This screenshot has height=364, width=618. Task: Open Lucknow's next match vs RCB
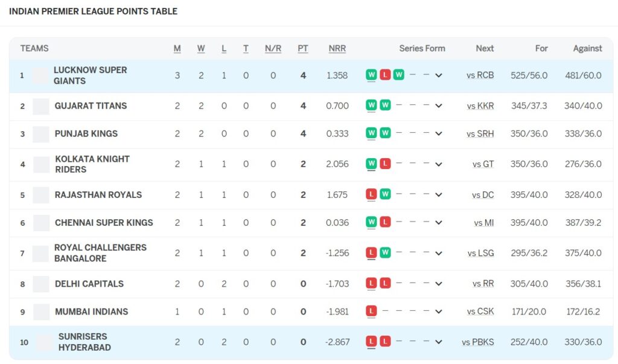[x=480, y=75]
